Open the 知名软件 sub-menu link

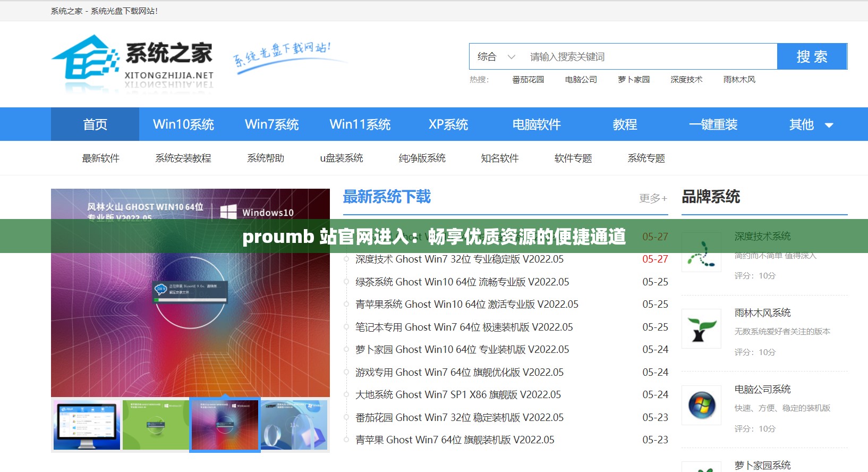tap(500, 158)
